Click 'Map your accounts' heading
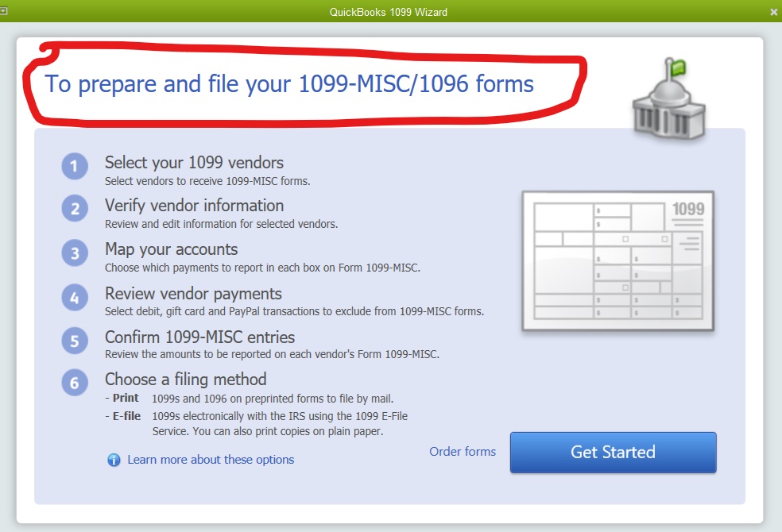Viewport: 782px width, 532px height. [x=171, y=249]
